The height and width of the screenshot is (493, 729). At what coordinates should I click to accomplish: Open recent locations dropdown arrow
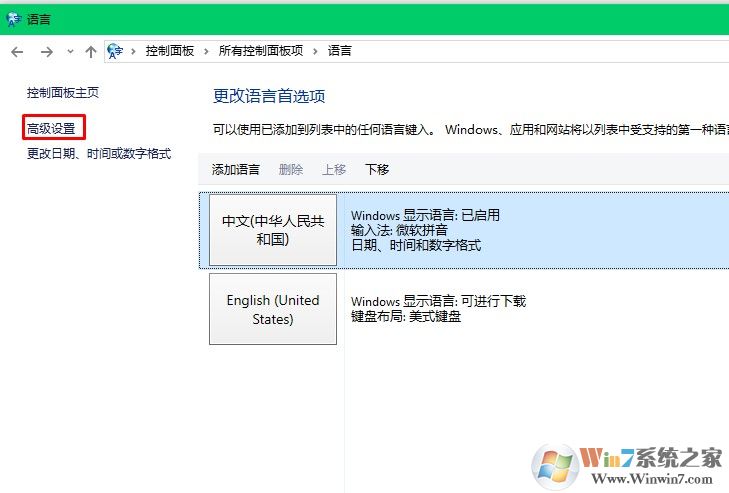point(70,52)
